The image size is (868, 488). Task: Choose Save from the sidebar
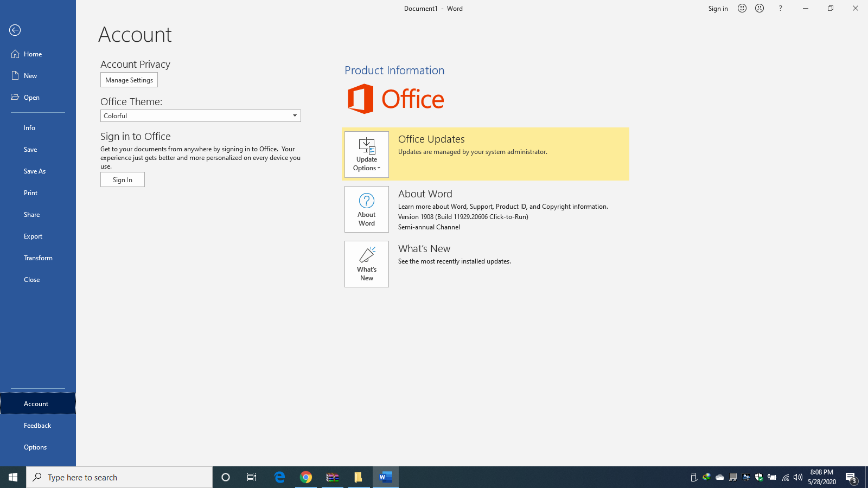point(38,150)
